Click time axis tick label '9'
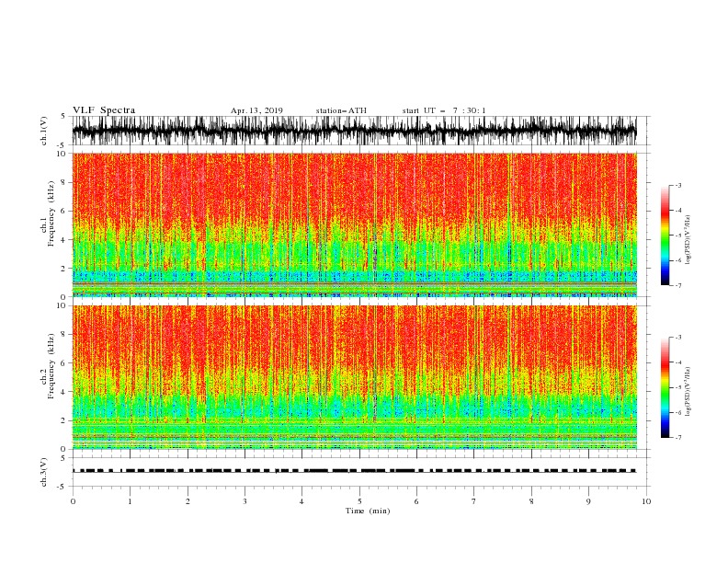Viewport: 728px width, 563px height. point(588,501)
